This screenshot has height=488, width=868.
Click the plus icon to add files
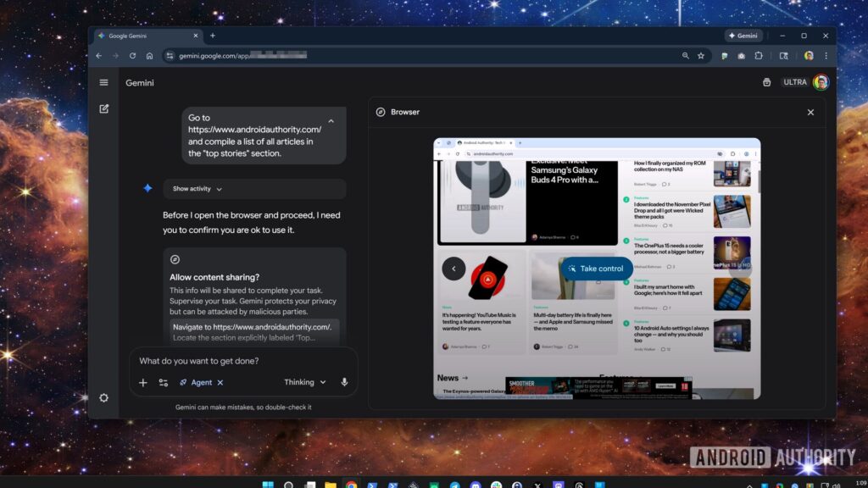pyautogui.click(x=142, y=382)
